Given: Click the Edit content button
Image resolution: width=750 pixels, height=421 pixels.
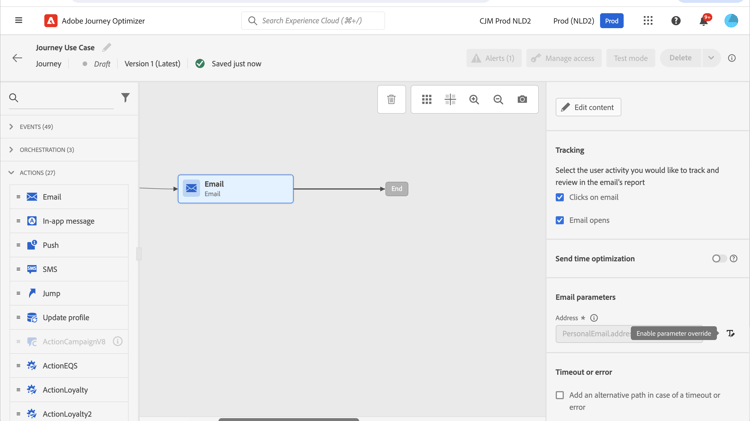Looking at the screenshot, I should click(588, 107).
